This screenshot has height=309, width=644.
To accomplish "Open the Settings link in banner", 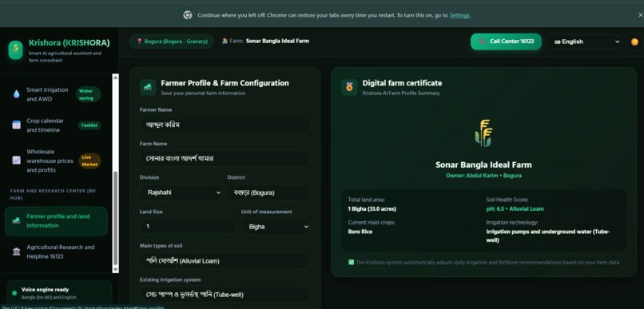I will tap(459, 15).
